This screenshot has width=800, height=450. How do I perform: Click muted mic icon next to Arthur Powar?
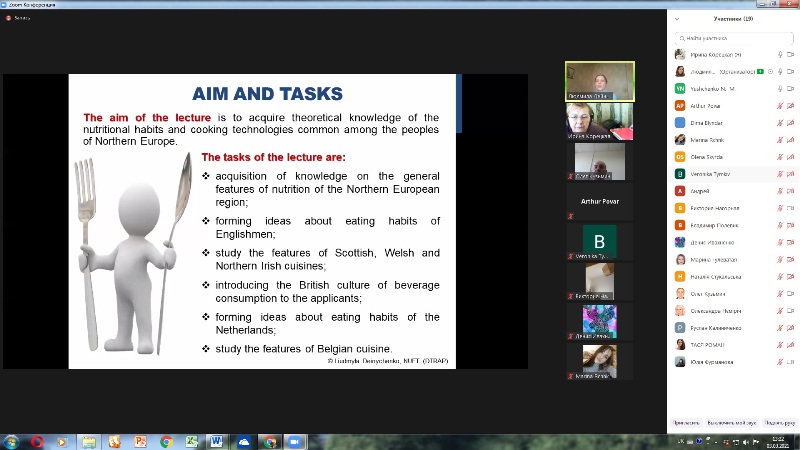point(780,106)
